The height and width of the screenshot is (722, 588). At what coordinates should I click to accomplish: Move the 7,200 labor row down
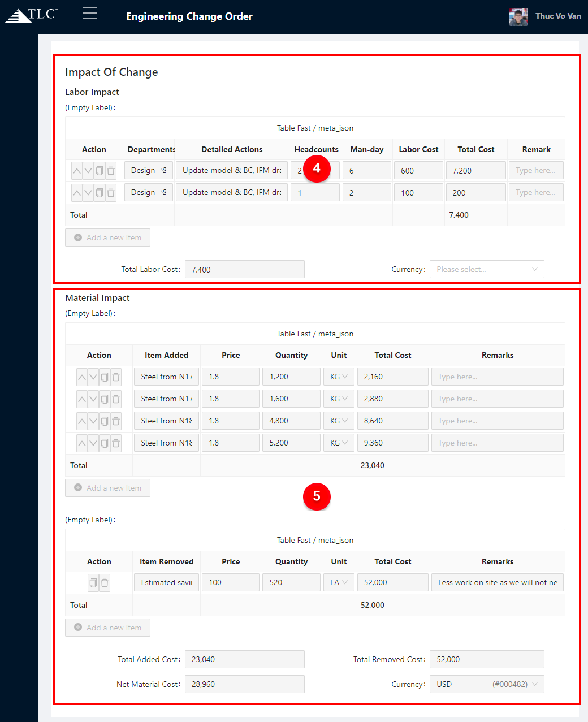[x=88, y=171]
